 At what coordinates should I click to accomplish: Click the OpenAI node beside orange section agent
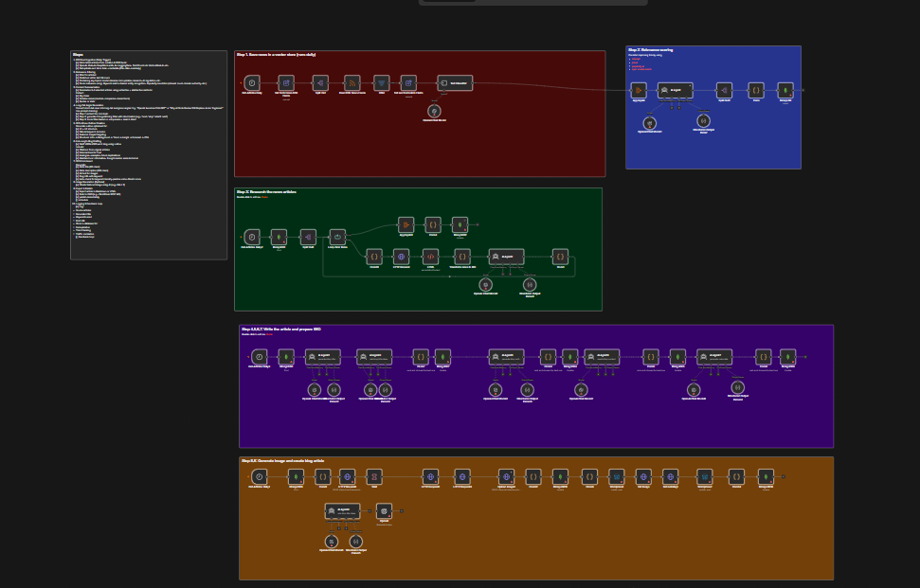tap(384, 510)
